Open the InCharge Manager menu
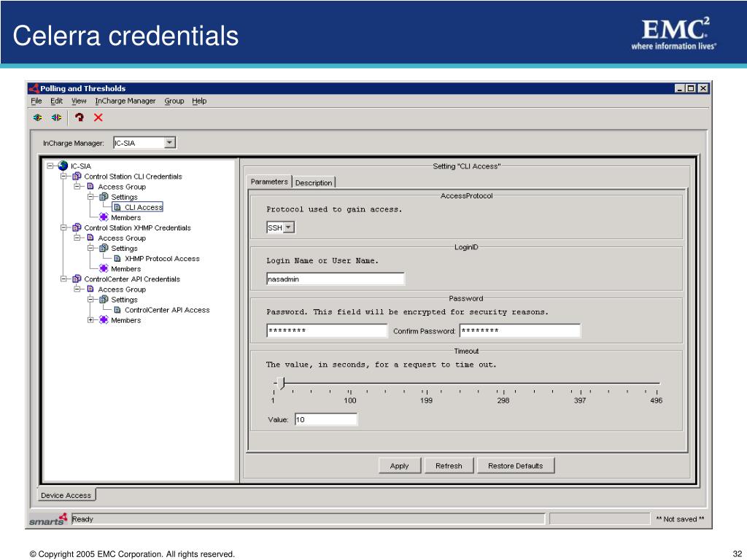 coord(125,101)
